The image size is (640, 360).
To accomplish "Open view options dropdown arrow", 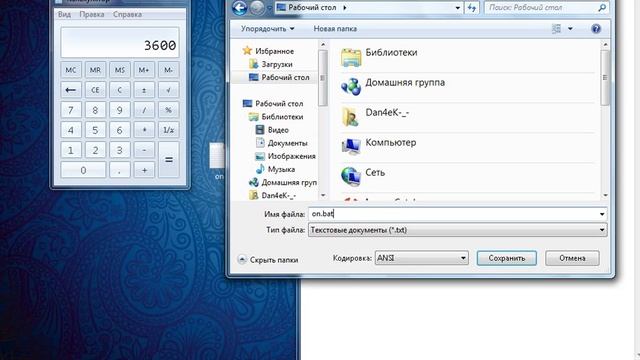I will pos(570,29).
